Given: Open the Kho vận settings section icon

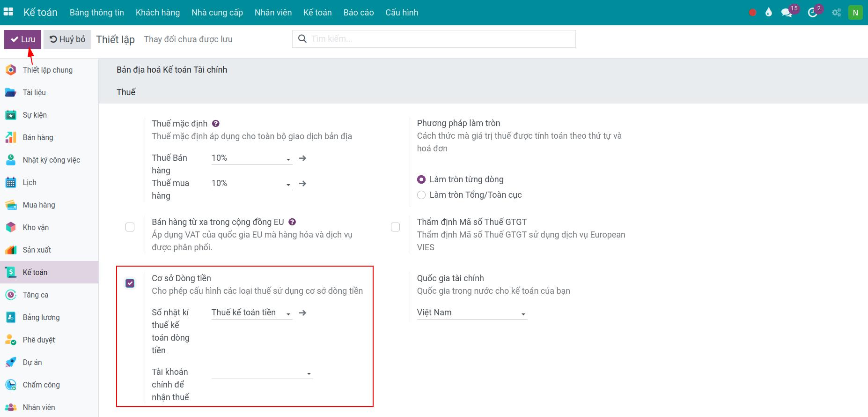Looking at the screenshot, I should click(11, 227).
